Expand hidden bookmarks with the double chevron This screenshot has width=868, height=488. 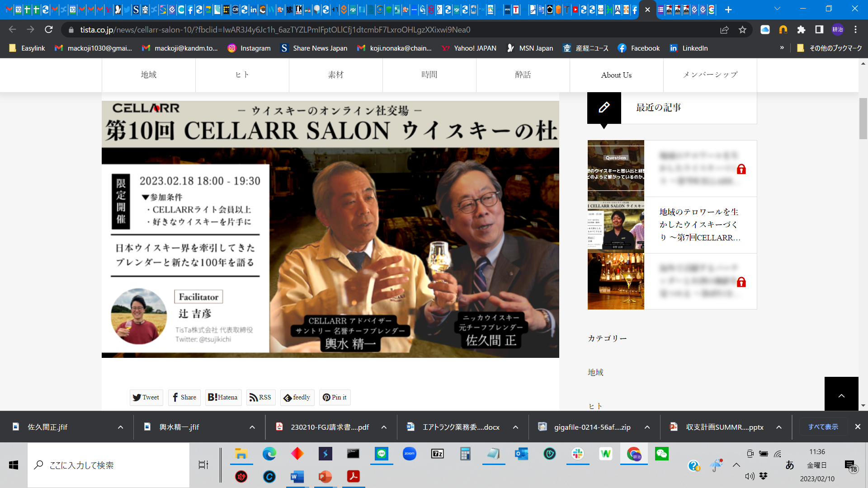(x=782, y=47)
